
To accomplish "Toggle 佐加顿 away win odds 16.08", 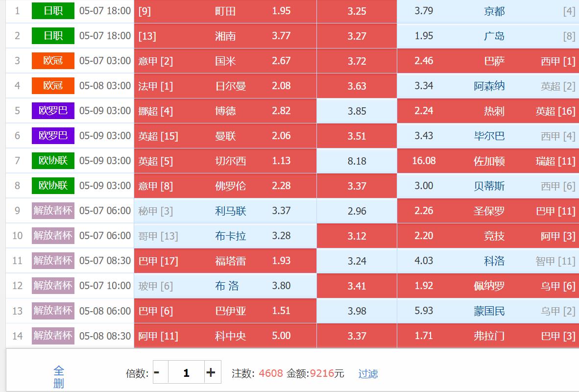I will [x=487, y=161].
